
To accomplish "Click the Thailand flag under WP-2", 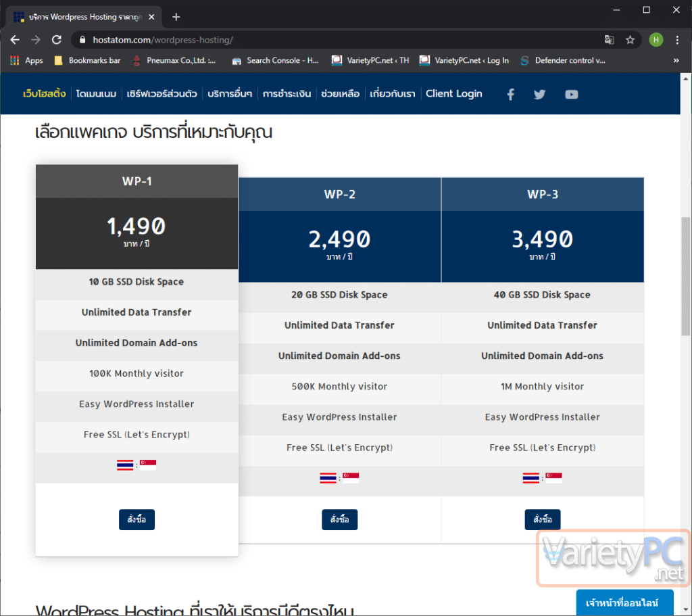I will point(328,478).
